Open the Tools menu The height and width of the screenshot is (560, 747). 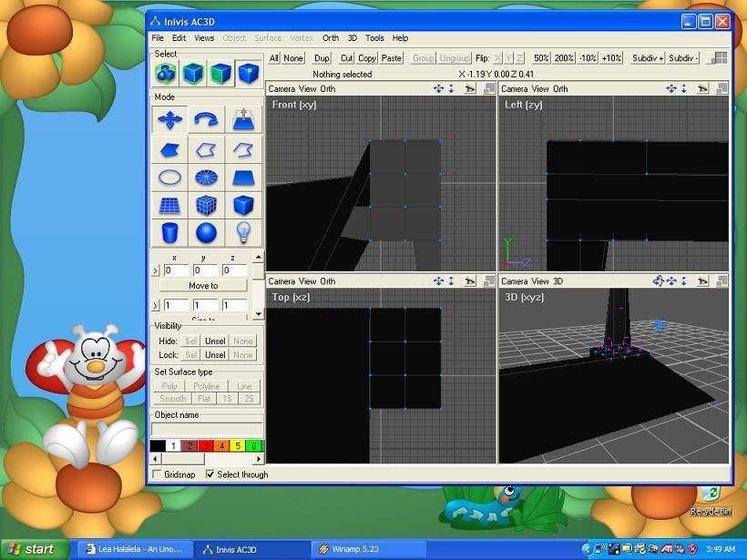(374, 38)
